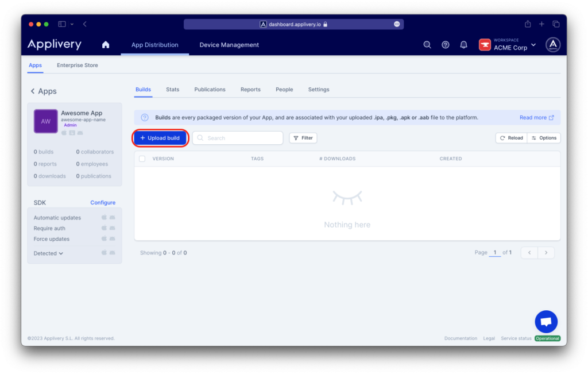Image resolution: width=588 pixels, height=374 pixels.
Task: Switch to the Device Management tab
Action: point(229,45)
